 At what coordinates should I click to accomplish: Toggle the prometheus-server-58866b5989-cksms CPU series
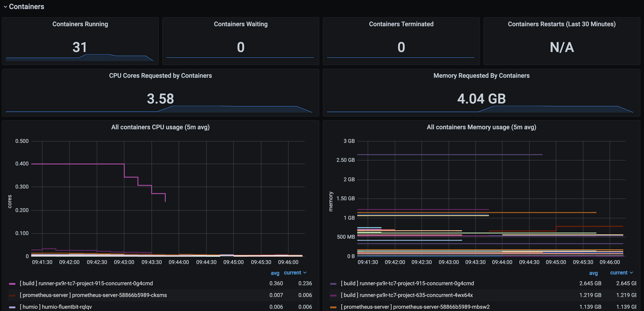click(x=93, y=295)
